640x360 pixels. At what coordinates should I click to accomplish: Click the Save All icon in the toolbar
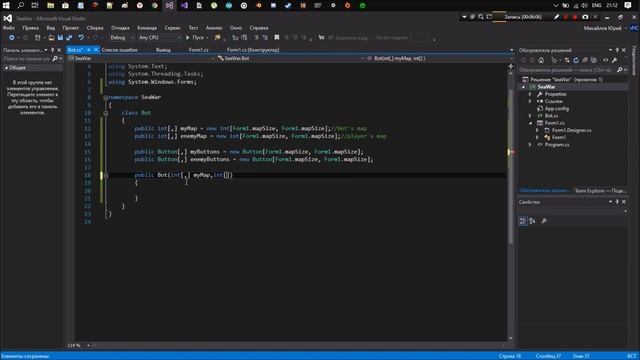pos(69,38)
